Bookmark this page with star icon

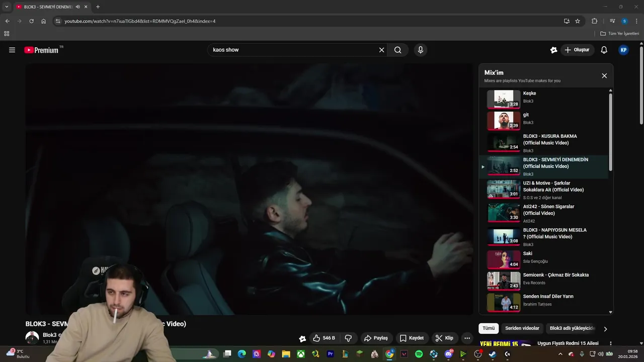click(x=578, y=21)
